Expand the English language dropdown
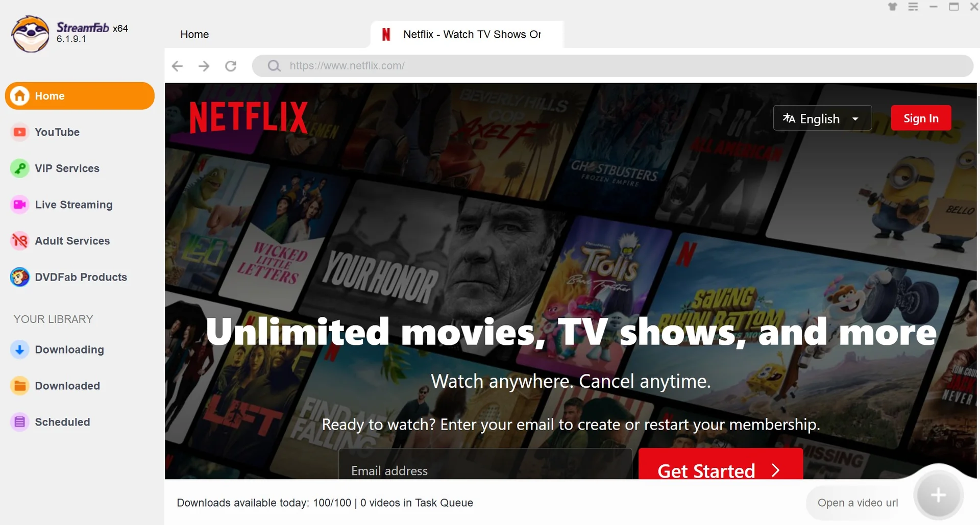The height and width of the screenshot is (525, 980). click(822, 118)
